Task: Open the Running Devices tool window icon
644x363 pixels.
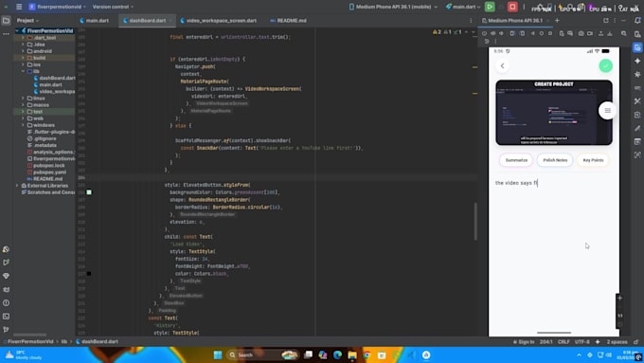Action: coord(637,47)
